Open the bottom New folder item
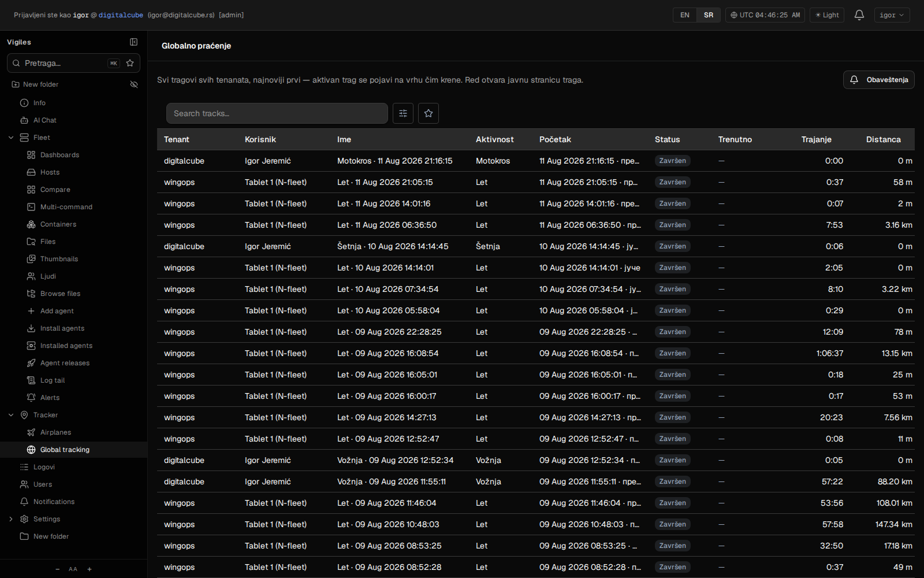 (51, 536)
